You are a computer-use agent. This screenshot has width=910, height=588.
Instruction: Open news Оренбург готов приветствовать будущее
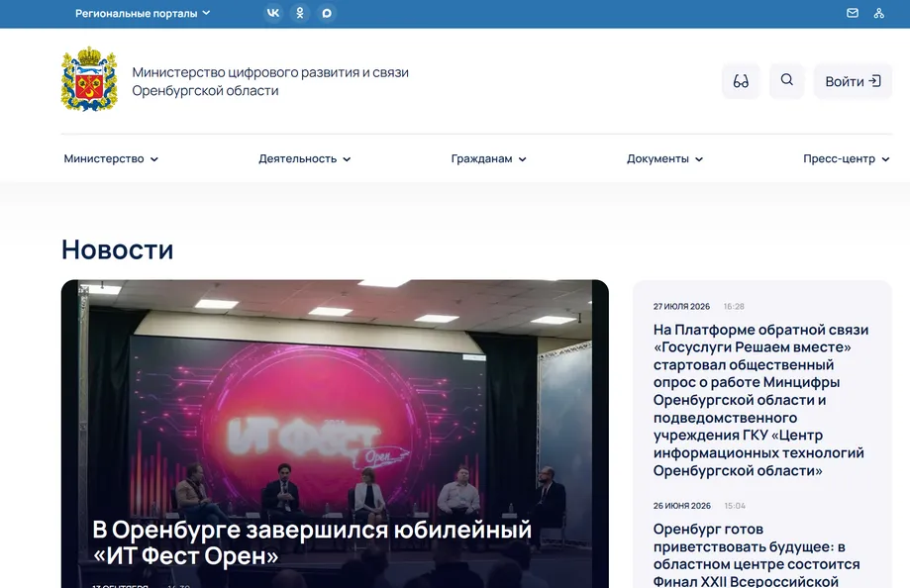[757, 555]
